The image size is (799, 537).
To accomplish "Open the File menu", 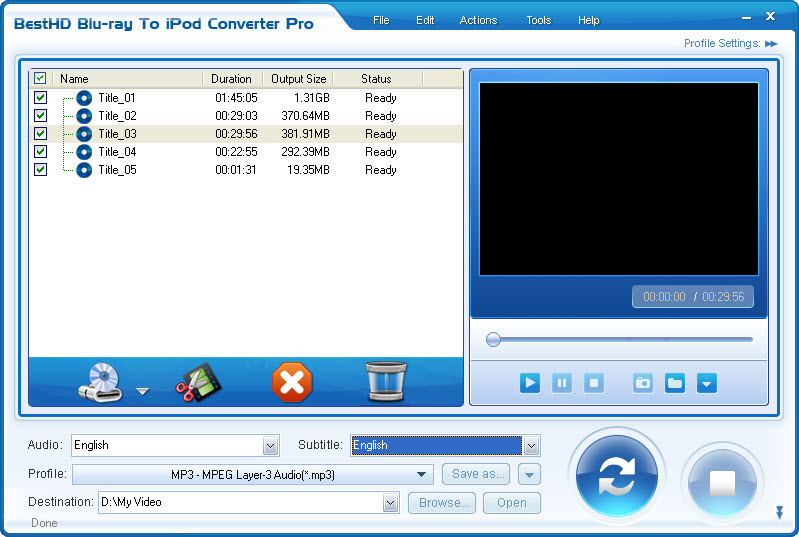I will point(381,20).
